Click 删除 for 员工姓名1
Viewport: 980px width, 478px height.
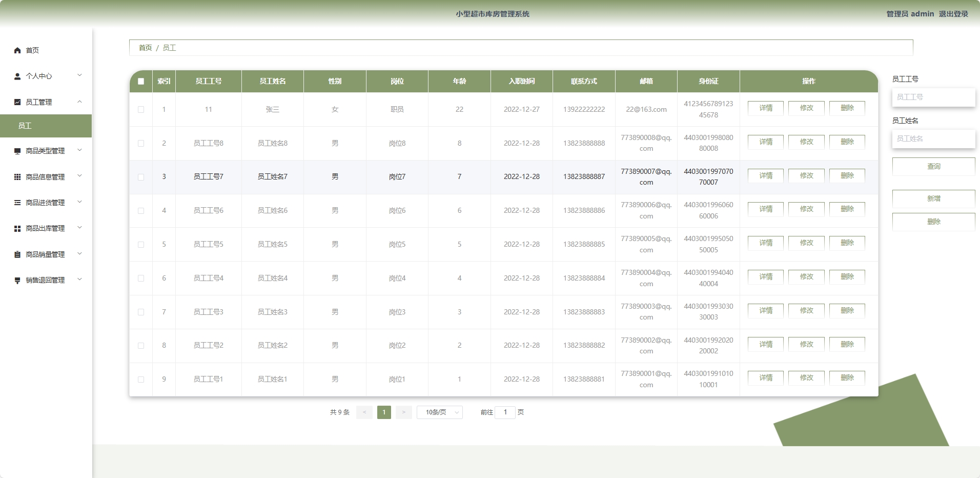pyautogui.click(x=847, y=378)
